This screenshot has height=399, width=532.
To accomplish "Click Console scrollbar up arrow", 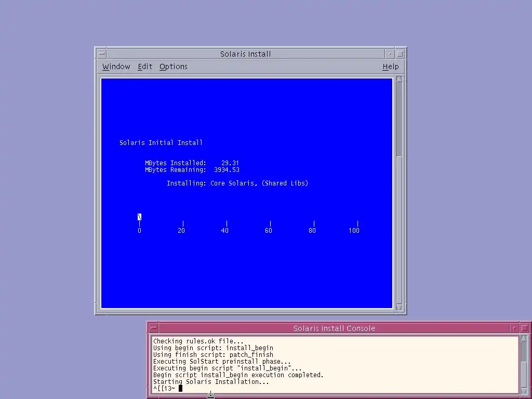I will pyautogui.click(x=524, y=339).
